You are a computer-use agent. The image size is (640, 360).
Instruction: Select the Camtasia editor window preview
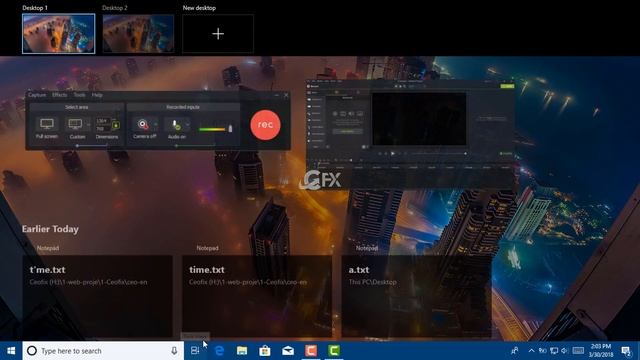(x=411, y=135)
